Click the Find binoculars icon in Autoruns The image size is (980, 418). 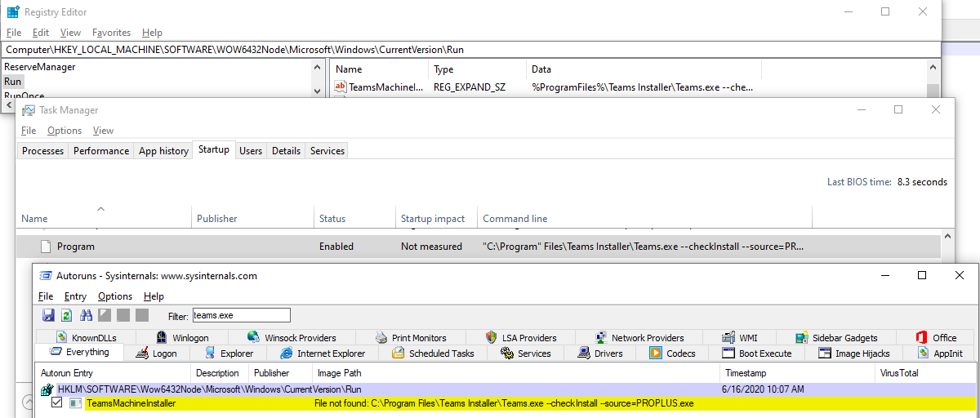(86, 315)
